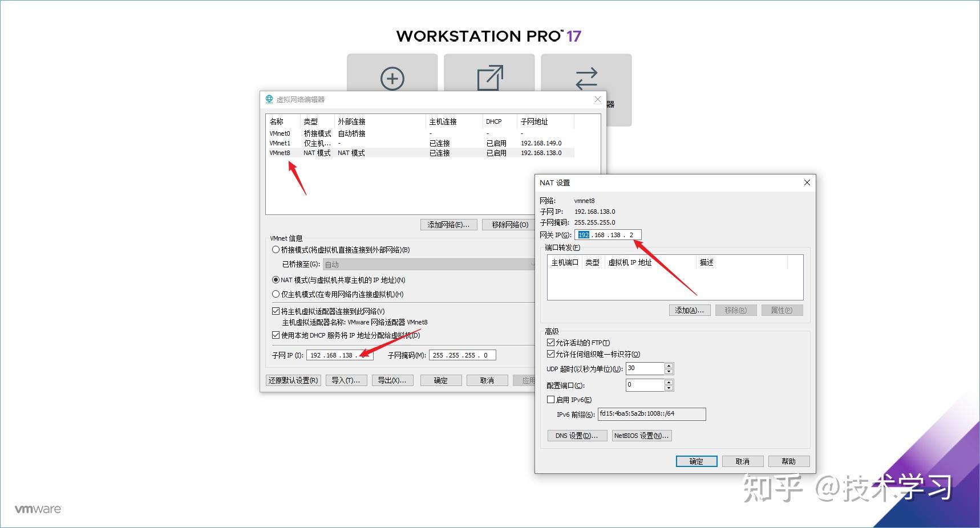The width and height of the screenshot is (980, 528).
Task: Click the 主机连接 column header
Action: (443, 121)
